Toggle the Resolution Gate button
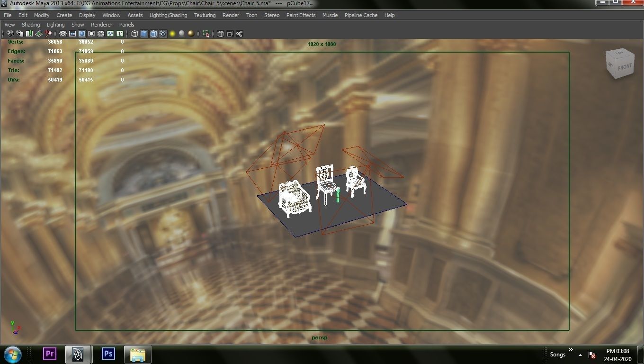Viewport: 644px width, 364px height. click(x=82, y=34)
